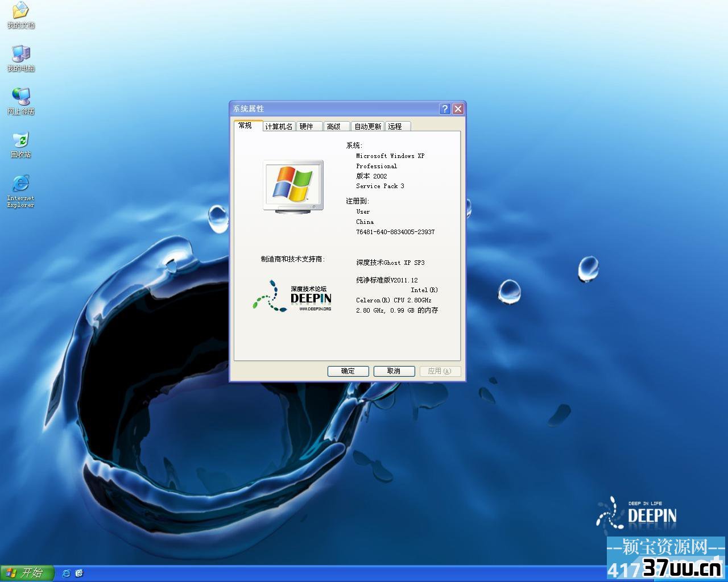This screenshot has height=582, width=728.
Task: Confirm with the 确定 button
Action: point(348,371)
